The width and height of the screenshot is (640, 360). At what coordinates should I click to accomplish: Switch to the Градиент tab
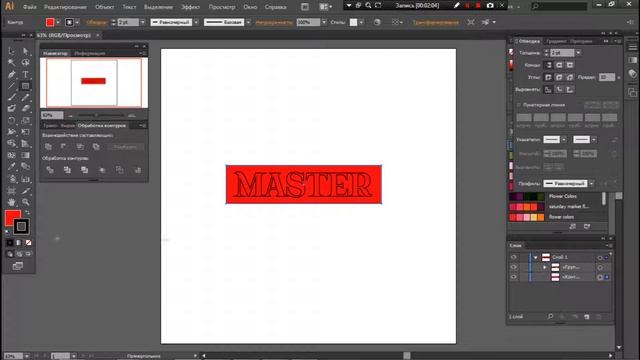click(556, 41)
